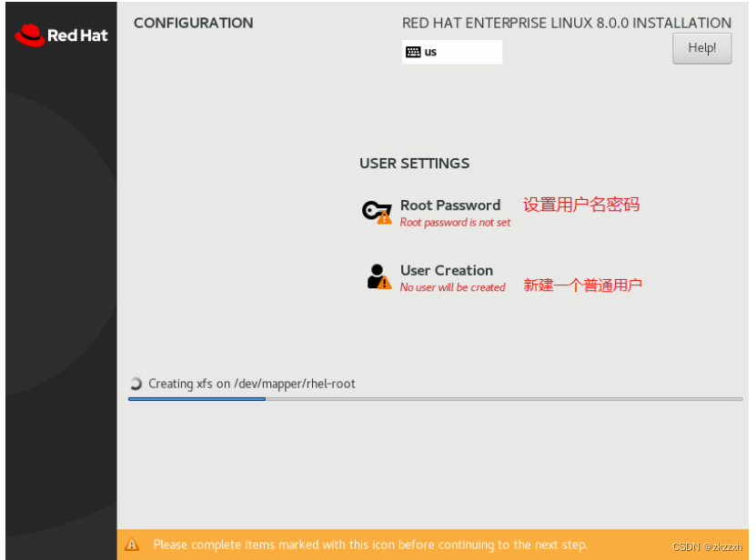This screenshot has height=560, width=756.
Task: Click the Red Hat Enterprise Linux installation title
Action: pyautogui.click(x=567, y=23)
